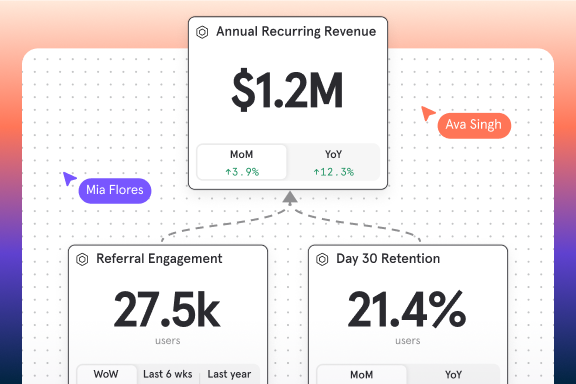Click the Mia Flores name label
The image size is (576, 384).
(115, 191)
